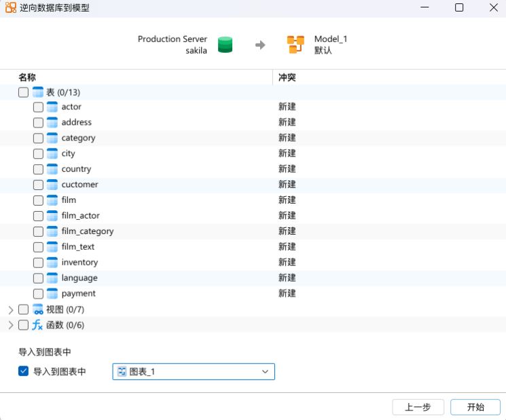Expand the 函数 (0/6) tree node

11,325
